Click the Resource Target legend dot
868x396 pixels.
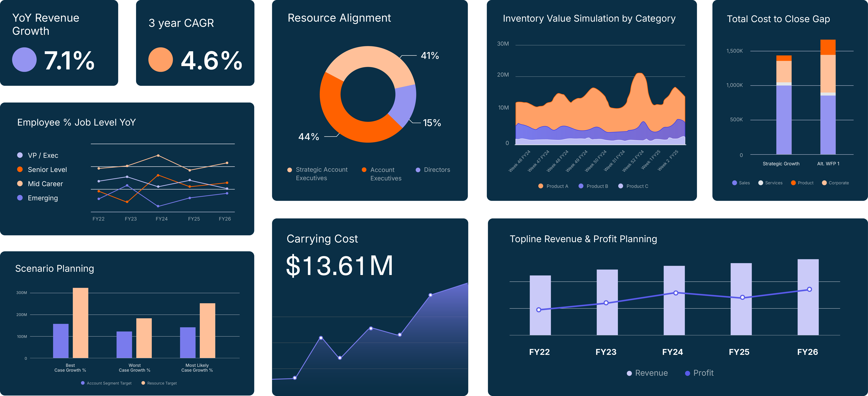click(143, 383)
